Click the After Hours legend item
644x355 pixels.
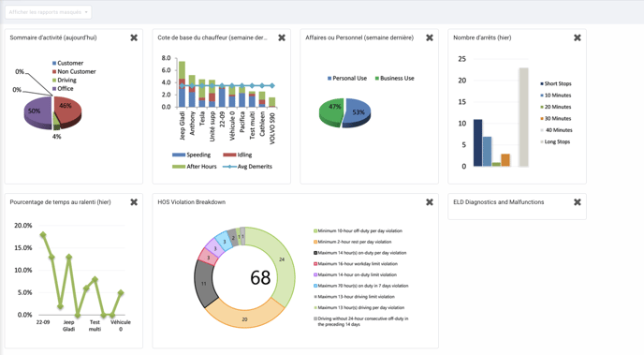point(195,167)
